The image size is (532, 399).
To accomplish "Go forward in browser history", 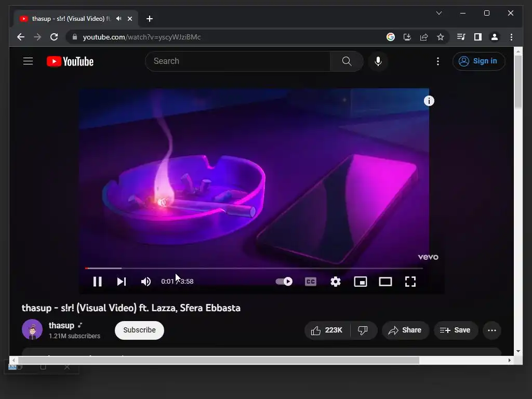I will pos(37,37).
